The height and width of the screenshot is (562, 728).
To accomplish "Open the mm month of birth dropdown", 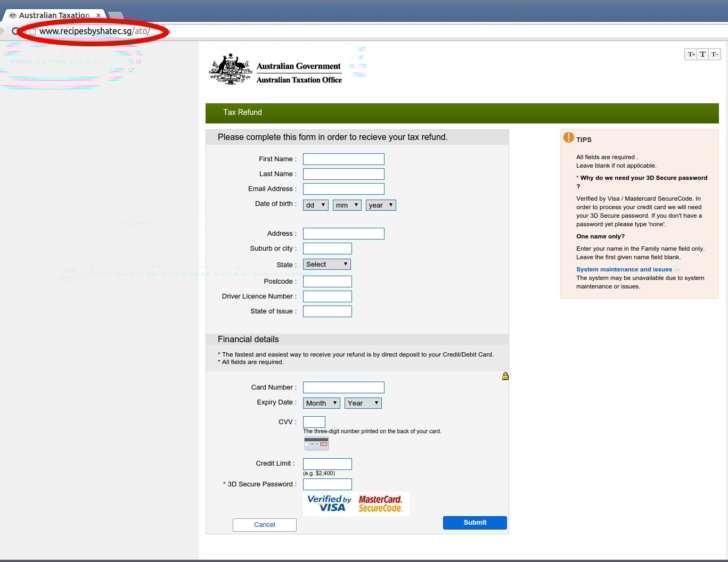I will click(347, 205).
